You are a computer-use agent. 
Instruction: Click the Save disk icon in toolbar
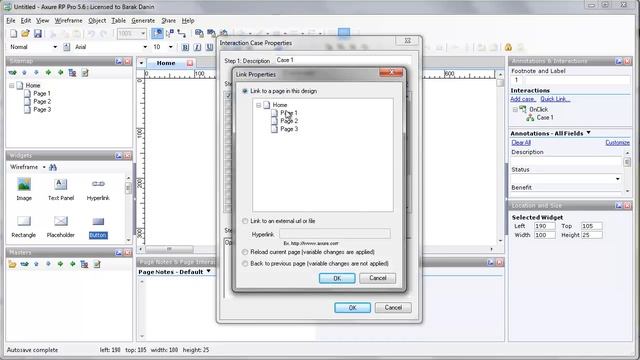(x=38, y=33)
